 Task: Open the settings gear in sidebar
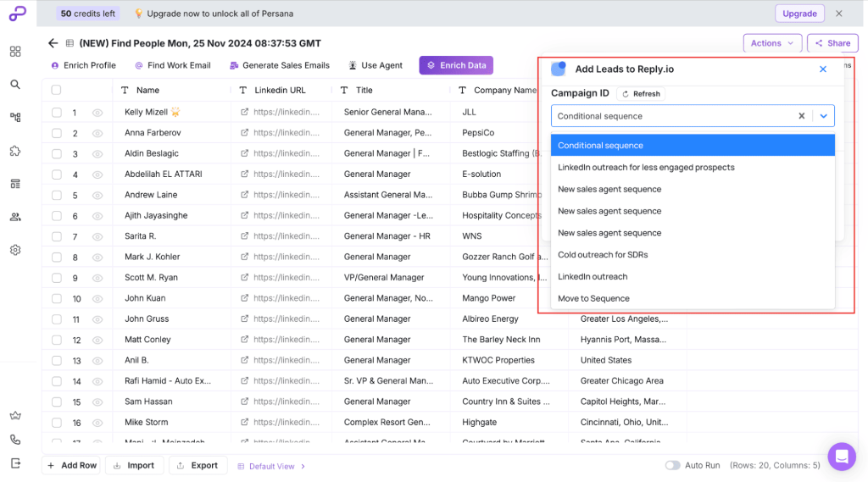(x=15, y=250)
